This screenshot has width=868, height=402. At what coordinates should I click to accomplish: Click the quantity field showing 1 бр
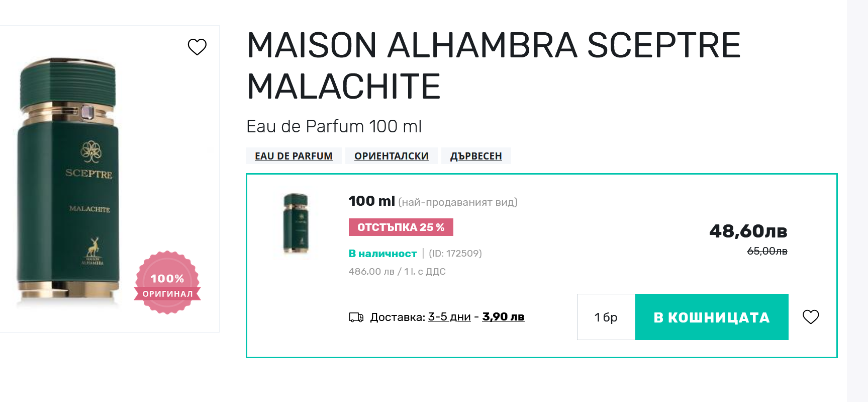coord(606,317)
